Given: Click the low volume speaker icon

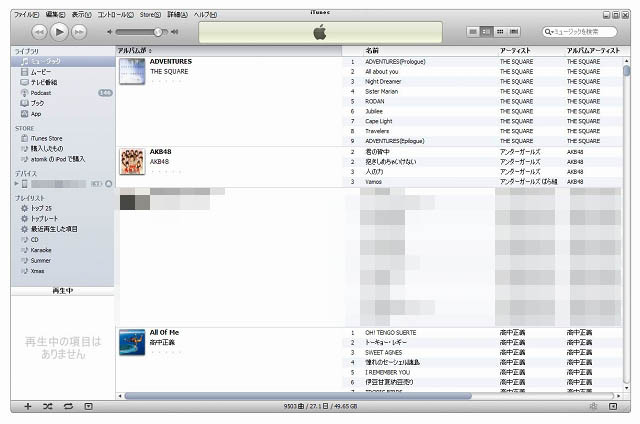Looking at the screenshot, I should coord(109,31).
